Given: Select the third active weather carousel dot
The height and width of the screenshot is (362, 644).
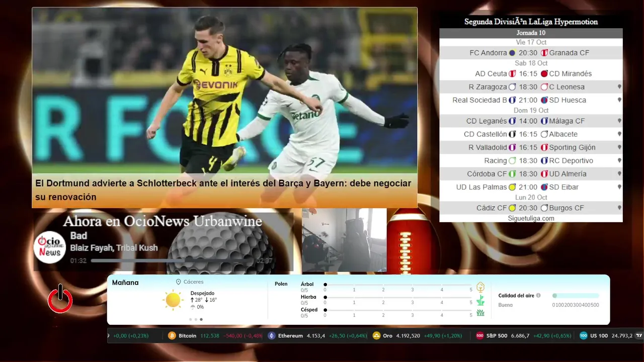Looking at the screenshot, I should pos(201,319).
